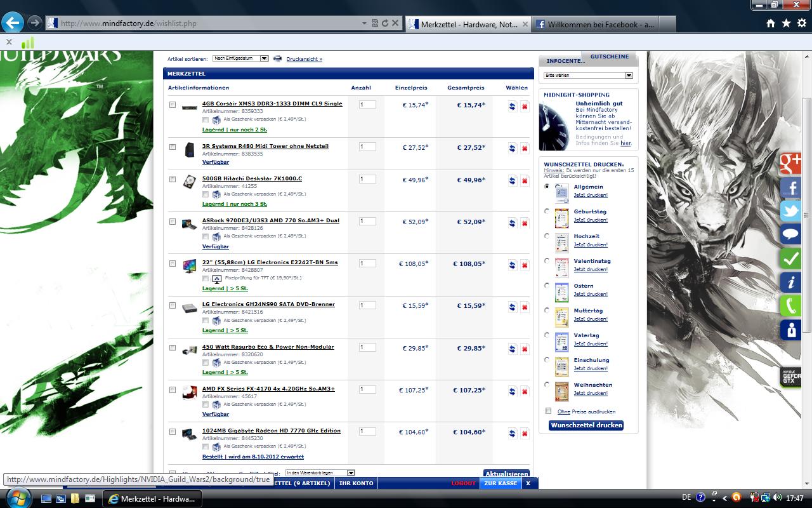Viewport: 812px width, 508px height.
Task: Open 'Nach Einfügedatum' sort dropdown
Action: tap(240, 58)
